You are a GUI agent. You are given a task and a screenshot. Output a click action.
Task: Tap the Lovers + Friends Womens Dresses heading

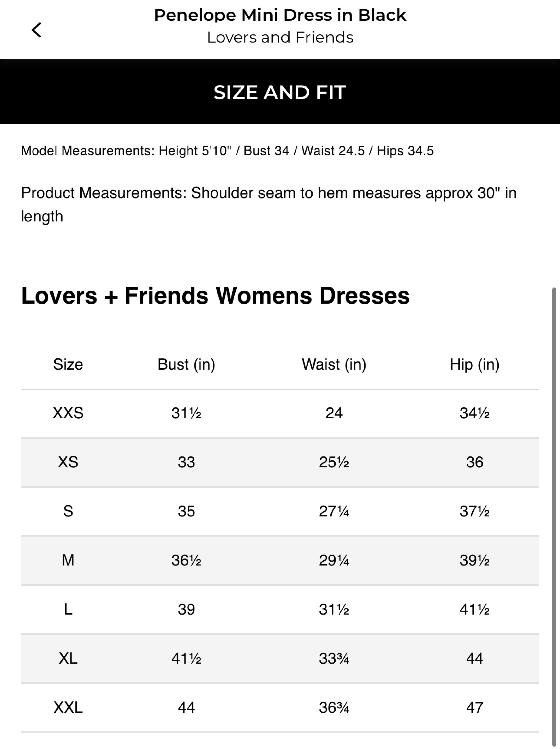coord(215,296)
